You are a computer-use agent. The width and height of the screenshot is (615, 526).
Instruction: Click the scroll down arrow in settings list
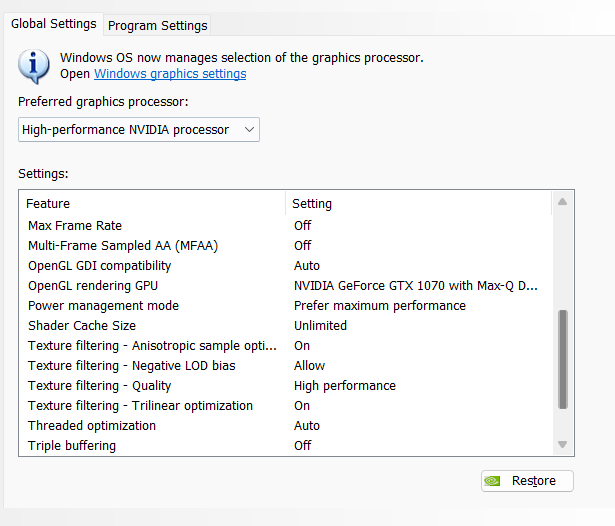coord(562,444)
